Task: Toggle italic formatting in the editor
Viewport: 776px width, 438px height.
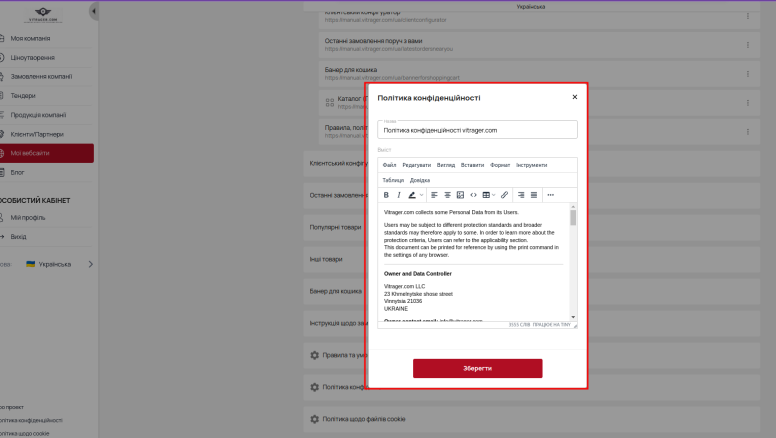Action: pos(399,195)
